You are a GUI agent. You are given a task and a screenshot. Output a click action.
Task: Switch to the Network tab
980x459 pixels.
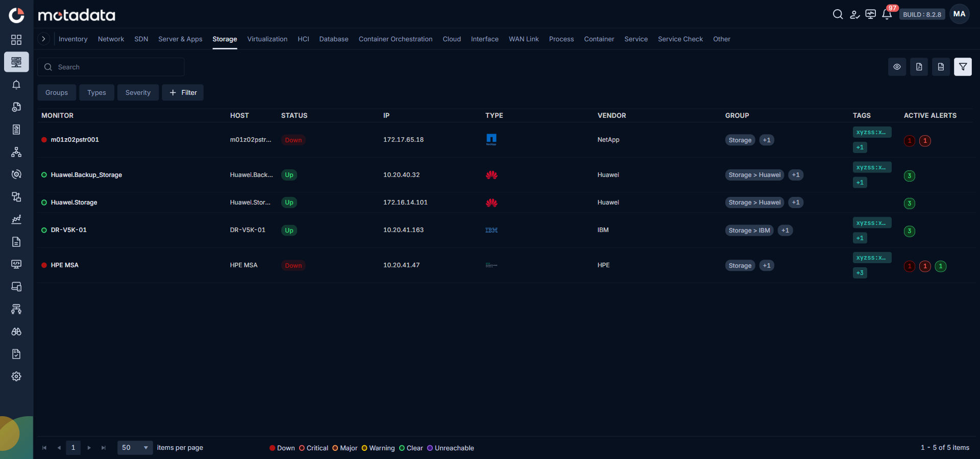(111, 39)
